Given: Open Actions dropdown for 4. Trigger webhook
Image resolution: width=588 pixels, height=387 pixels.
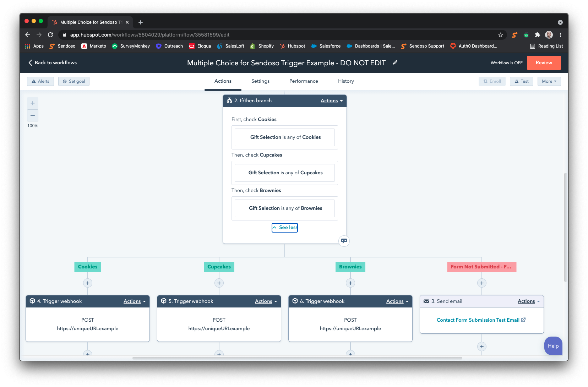Looking at the screenshot, I should [135, 301].
